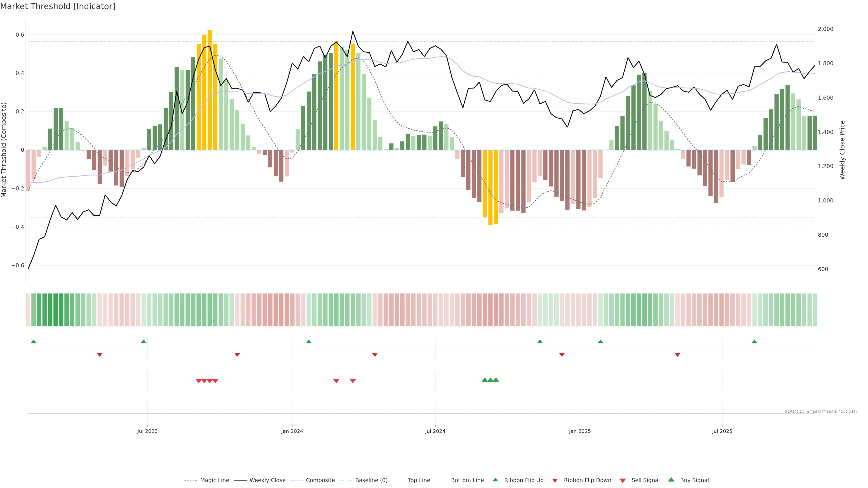The image size is (868, 488).
Task: Click the last green ribbon flip-up marker
Action: [x=755, y=342]
